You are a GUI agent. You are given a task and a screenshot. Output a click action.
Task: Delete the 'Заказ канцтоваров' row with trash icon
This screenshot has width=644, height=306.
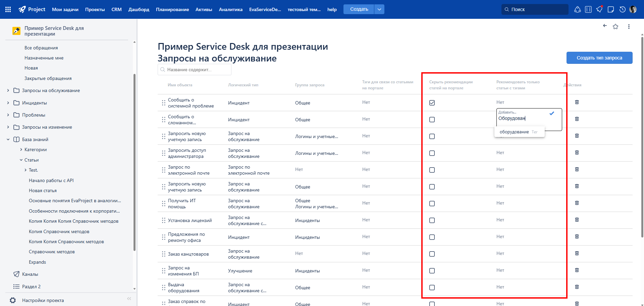577,253
